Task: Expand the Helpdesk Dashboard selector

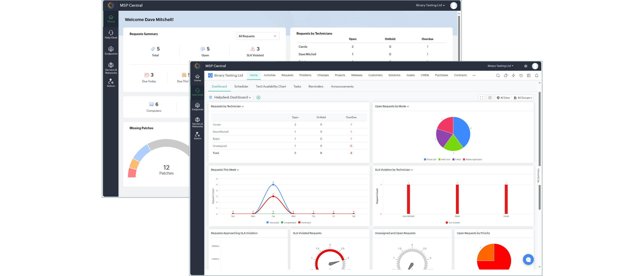Action: pyautogui.click(x=232, y=97)
